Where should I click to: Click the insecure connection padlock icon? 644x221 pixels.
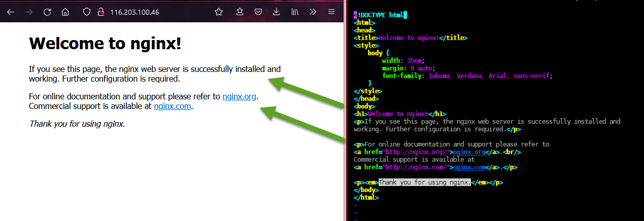click(100, 12)
